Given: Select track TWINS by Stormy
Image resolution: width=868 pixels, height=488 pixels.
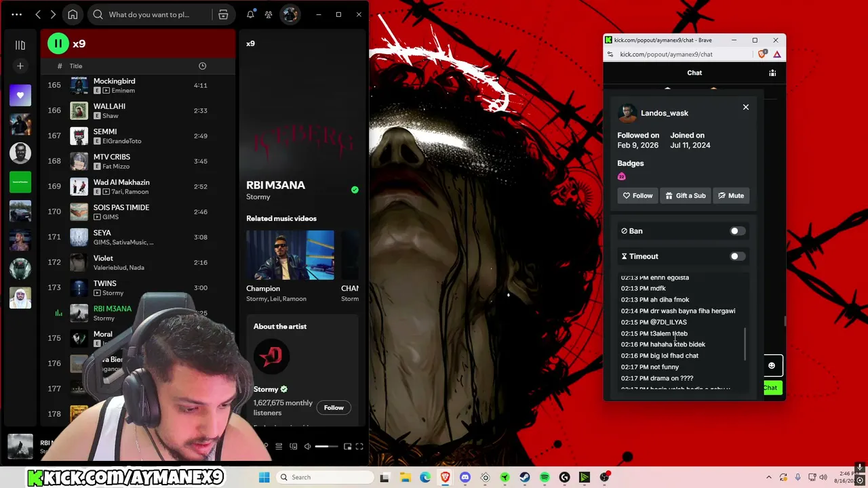Looking at the screenshot, I should (139, 287).
